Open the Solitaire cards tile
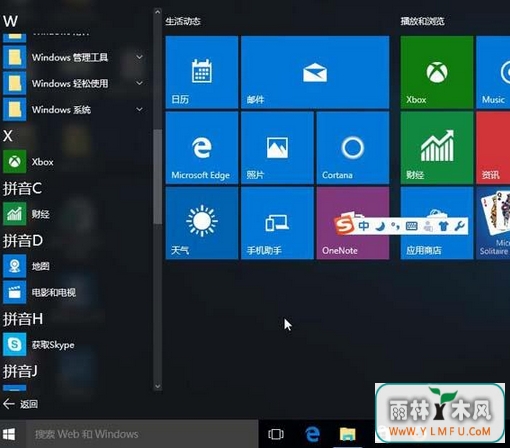The height and width of the screenshot is (448, 510). (493, 223)
